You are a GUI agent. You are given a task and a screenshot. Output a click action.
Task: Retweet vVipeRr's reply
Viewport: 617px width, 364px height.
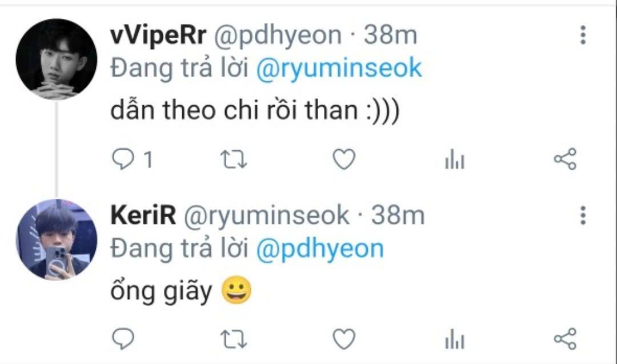coord(233,159)
